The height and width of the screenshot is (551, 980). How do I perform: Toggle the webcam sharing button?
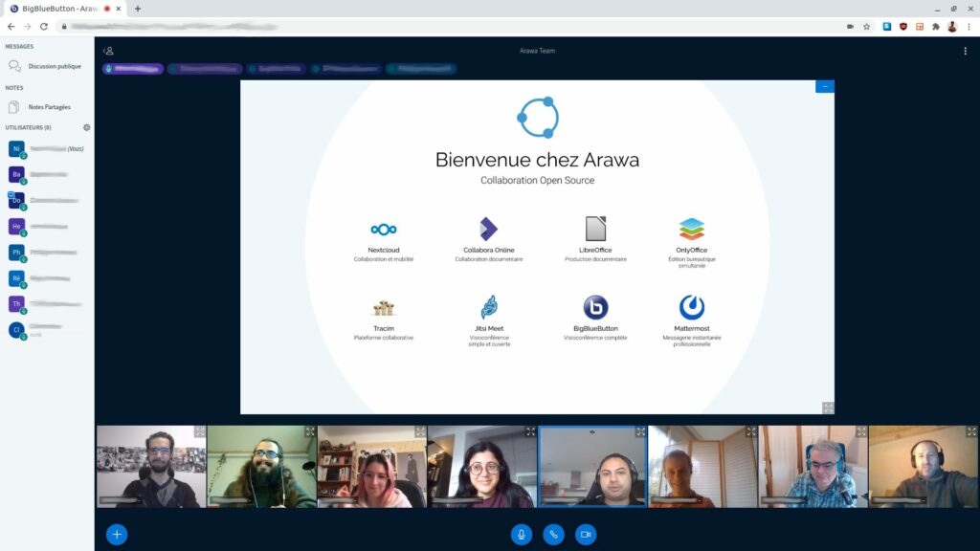586,534
